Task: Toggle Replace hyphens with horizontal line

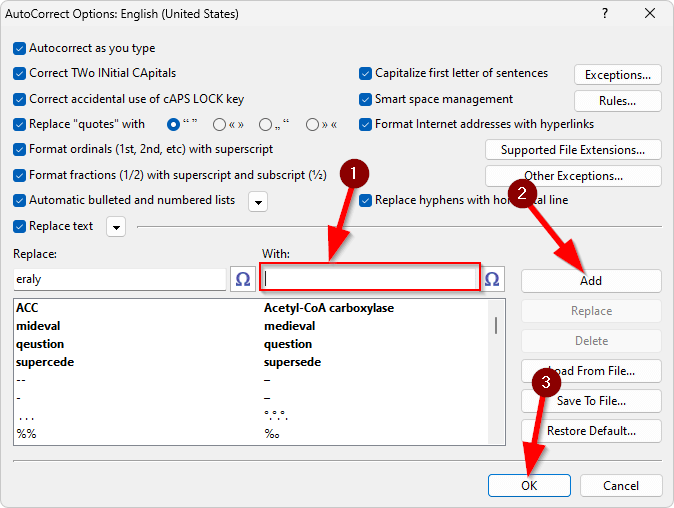Action: coord(365,200)
